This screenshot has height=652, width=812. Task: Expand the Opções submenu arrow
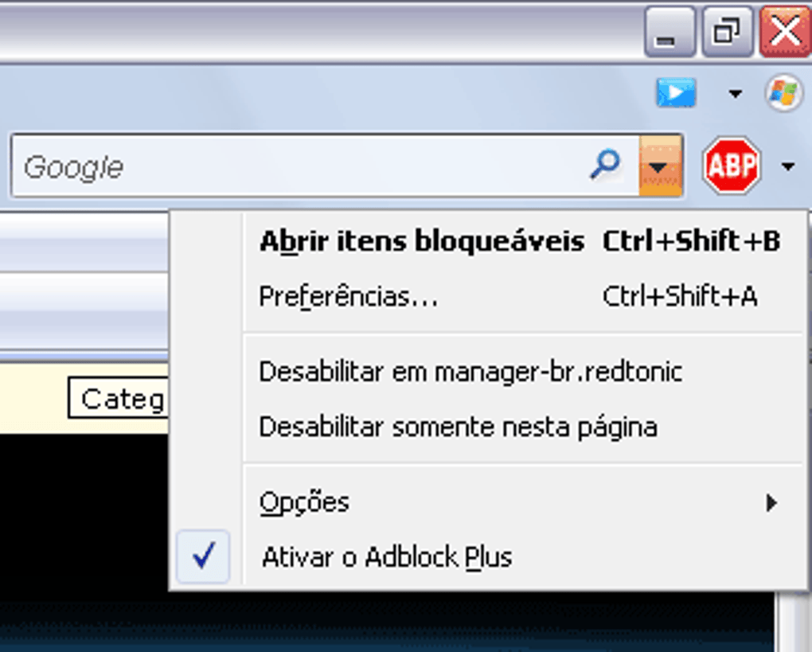tap(771, 503)
